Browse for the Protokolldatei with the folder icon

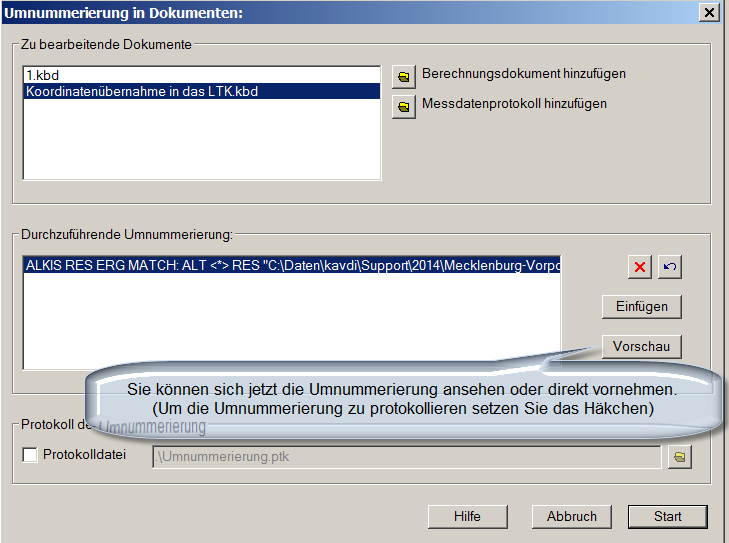pyautogui.click(x=679, y=457)
